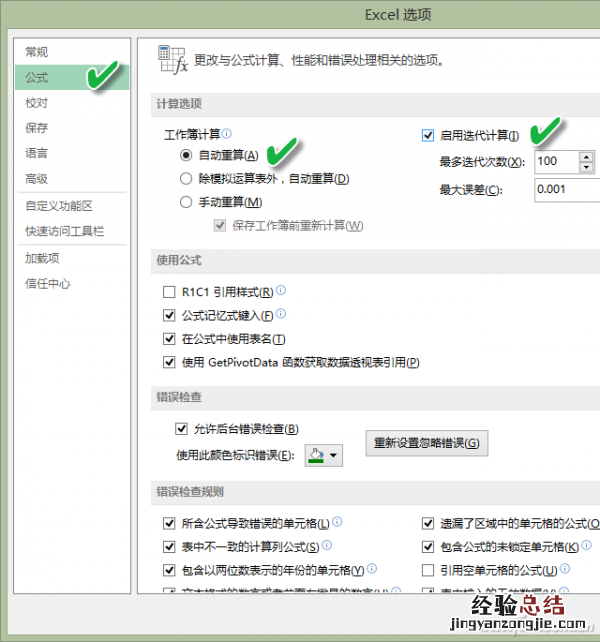The image size is (600, 642).
Task: Toggle 遗漏了区域中的单元格的公式 checkbox
Action: pyautogui.click(x=428, y=523)
